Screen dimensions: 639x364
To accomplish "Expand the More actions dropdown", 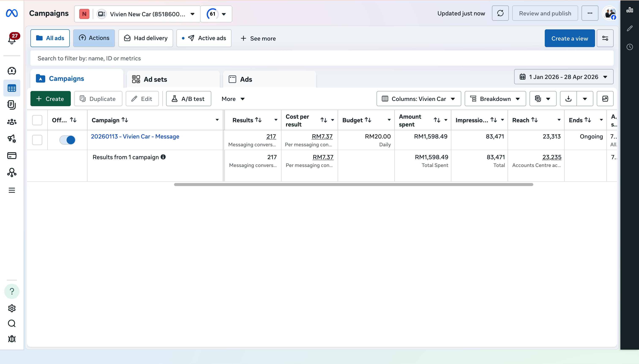I will (x=233, y=99).
